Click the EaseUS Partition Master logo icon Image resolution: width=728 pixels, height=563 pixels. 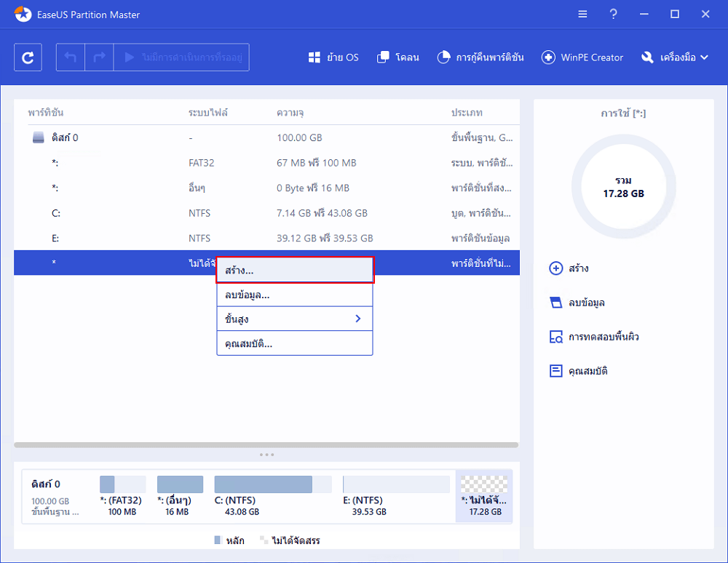pyautogui.click(x=23, y=15)
